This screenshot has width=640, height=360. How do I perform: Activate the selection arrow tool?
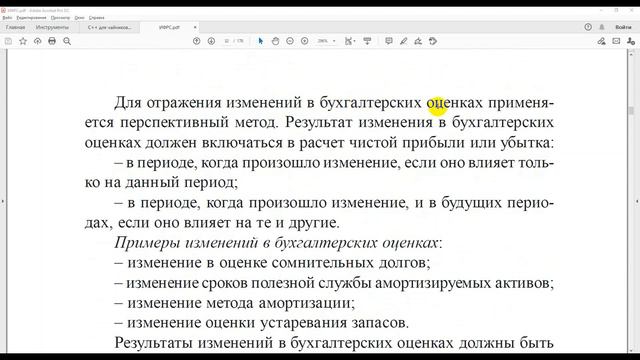click(x=261, y=41)
